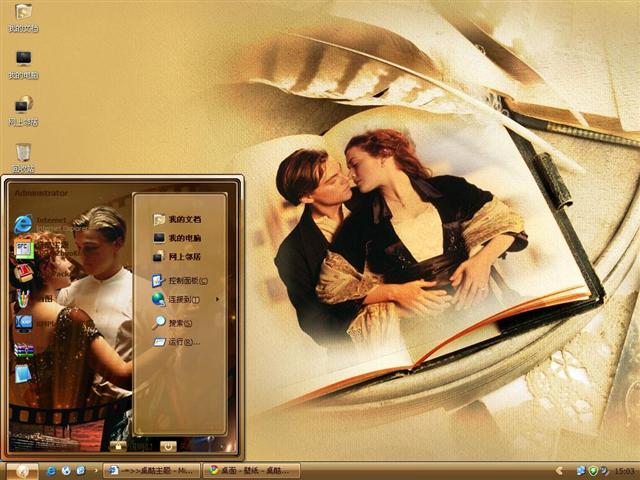Open the 我的电脑 desktop icon
Image resolution: width=640 pixels, height=480 pixels.
24,64
